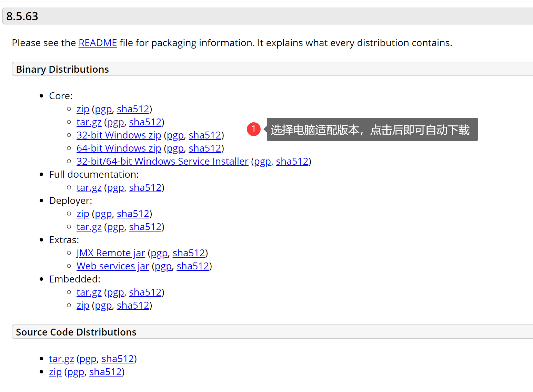The height and width of the screenshot is (392, 533).
Task: Download the Core tar.gz distribution
Action: pyautogui.click(x=89, y=122)
